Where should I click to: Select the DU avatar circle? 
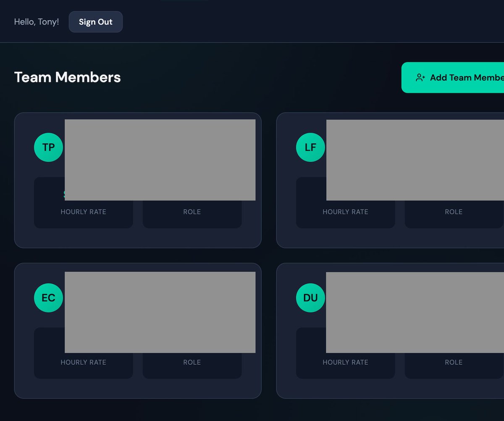[310, 298]
